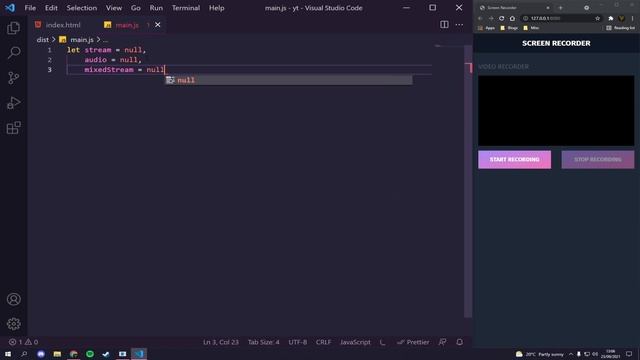Open the View menu

tap(114, 8)
